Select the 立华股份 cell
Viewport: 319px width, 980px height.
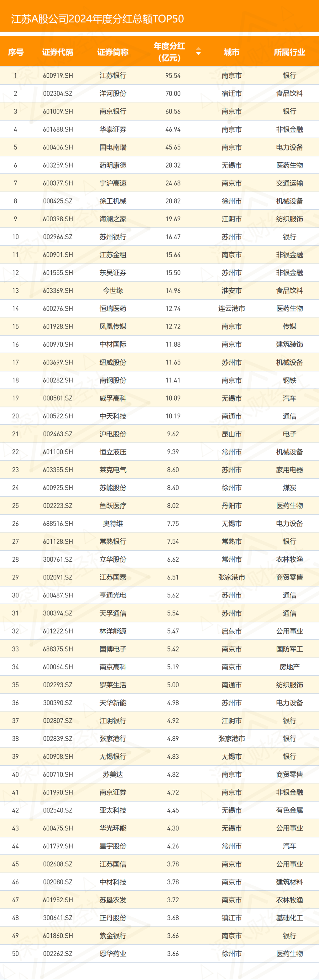[x=113, y=560]
